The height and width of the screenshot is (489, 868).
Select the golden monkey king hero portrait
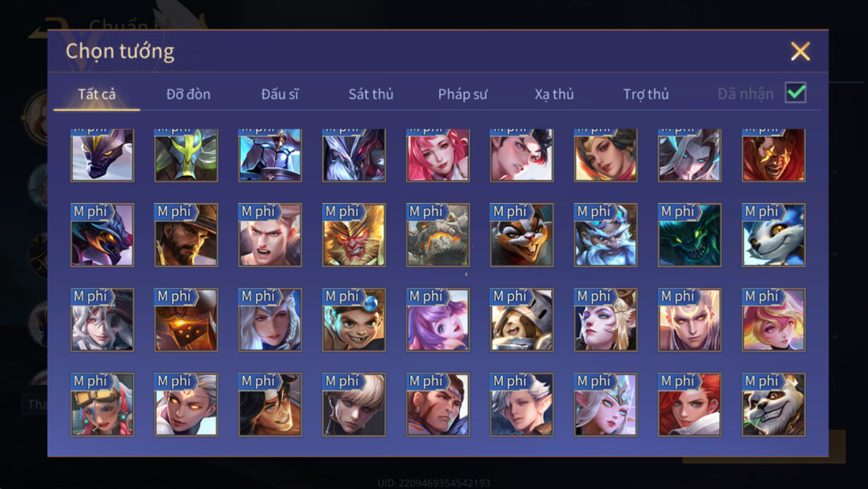coord(354,235)
